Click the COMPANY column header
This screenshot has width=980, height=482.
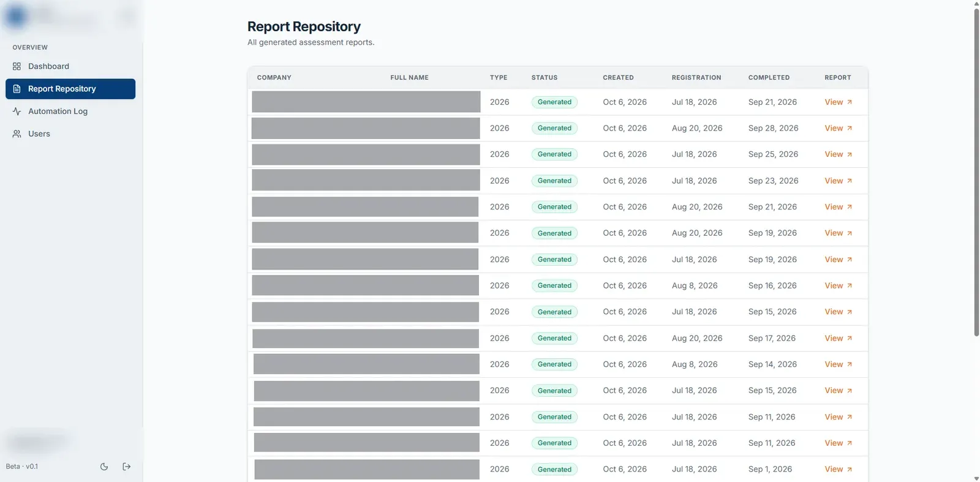pos(274,78)
